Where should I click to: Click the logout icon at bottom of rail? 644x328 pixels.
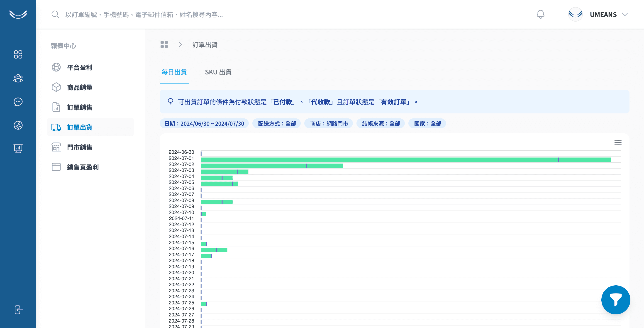click(18, 310)
